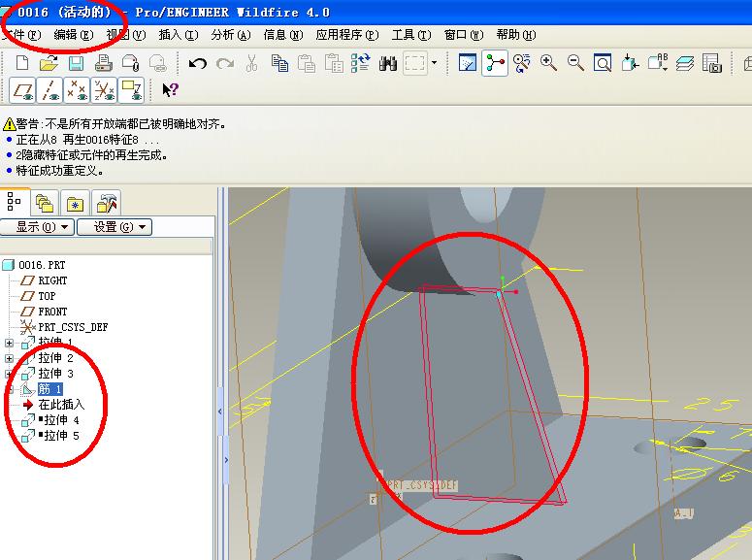Open the binoculars find tool
This screenshot has width=752, height=560.
point(388,63)
